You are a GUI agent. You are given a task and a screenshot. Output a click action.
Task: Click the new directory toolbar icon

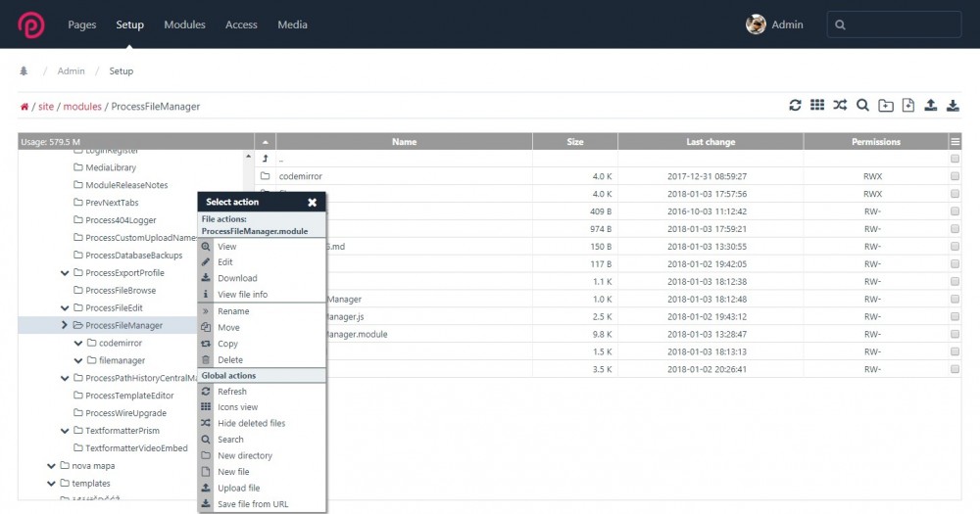click(885, 106)
